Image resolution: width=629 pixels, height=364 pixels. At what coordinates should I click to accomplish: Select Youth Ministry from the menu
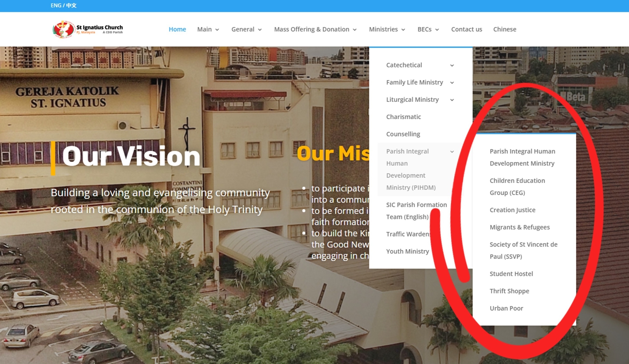(407, 251)
